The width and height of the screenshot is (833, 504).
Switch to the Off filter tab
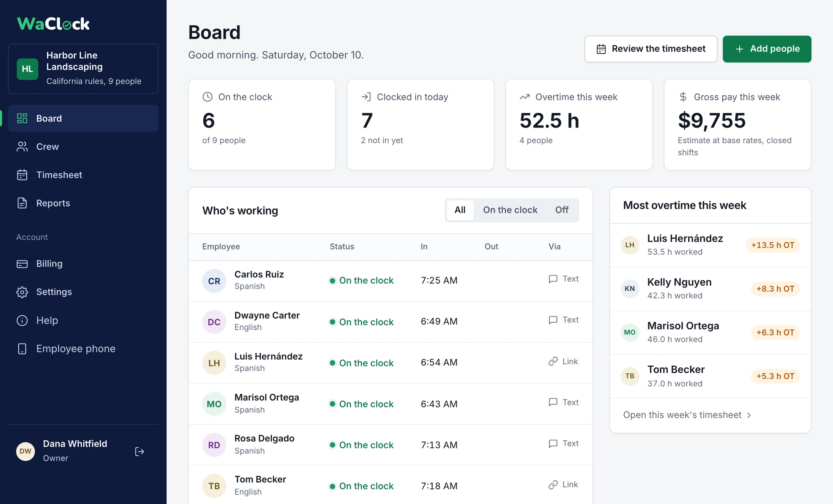coord(561,210)
